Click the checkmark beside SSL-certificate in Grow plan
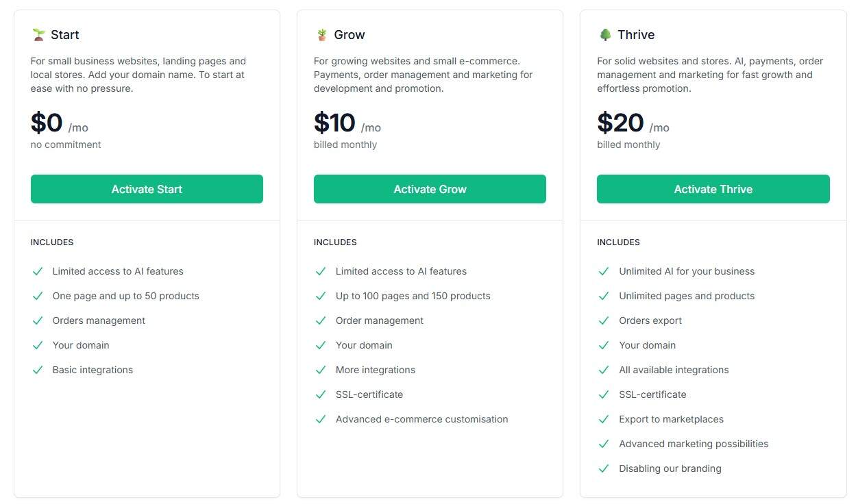This screenshot has width=858, height=504. coord(321,394)
